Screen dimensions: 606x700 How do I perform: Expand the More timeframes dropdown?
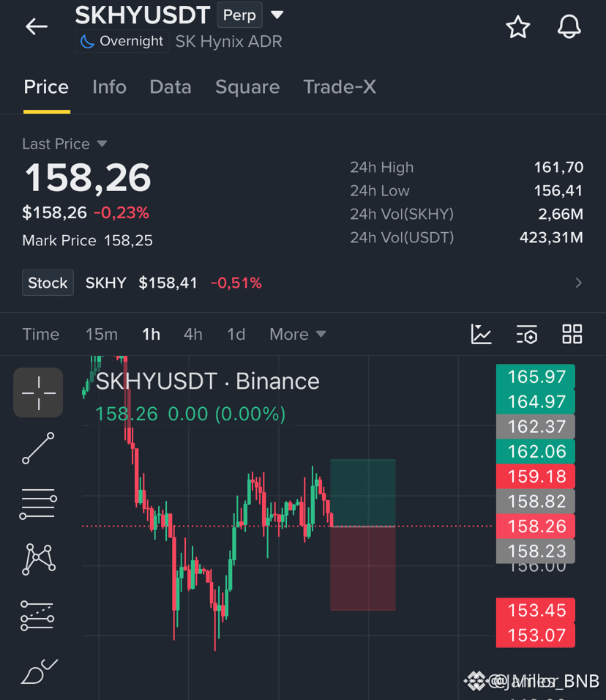coord(298,335)
